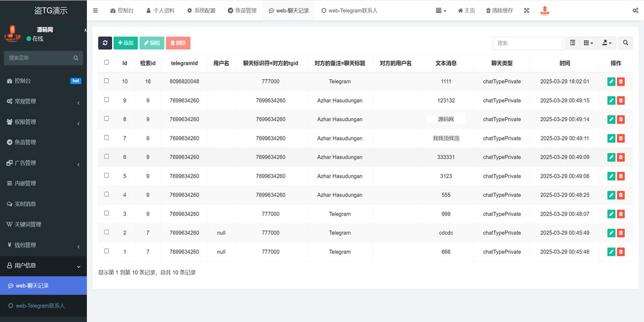Open the export data dropdown
The height and width of the screenshot is (322, 644).
[607, 43]
